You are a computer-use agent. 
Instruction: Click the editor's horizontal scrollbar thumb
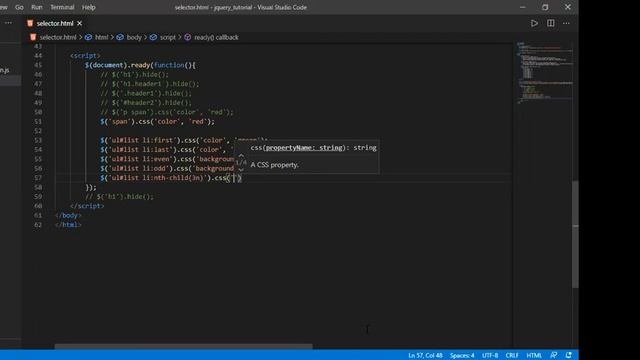coord(184,347)
